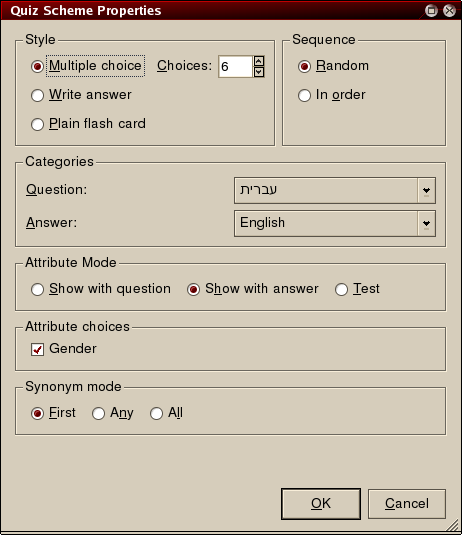The image size is (462, 535).
Task: Dismiss the dialog with Cancel
Action: tap(407, 504)
